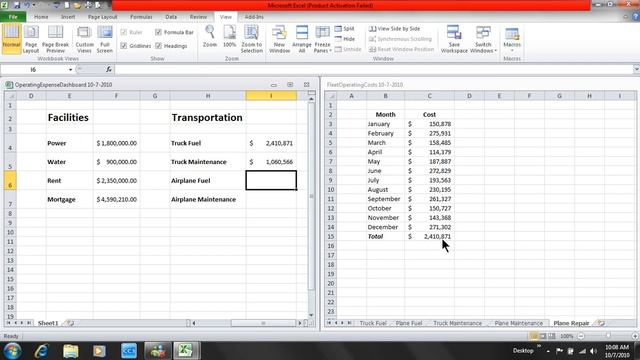Click the Mortgage amount $4,590,210.00
640x360 pixels.
[x=116, y=199]
